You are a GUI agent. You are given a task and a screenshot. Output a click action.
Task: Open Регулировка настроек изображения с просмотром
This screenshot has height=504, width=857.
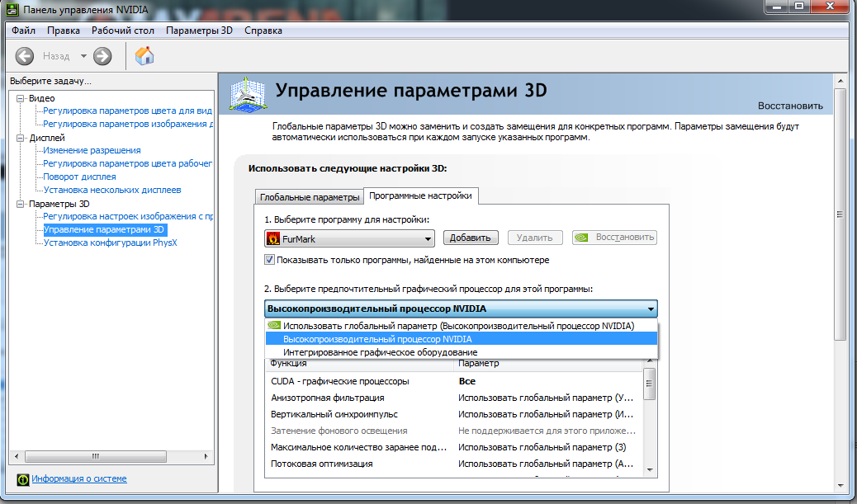click(128, 216)
